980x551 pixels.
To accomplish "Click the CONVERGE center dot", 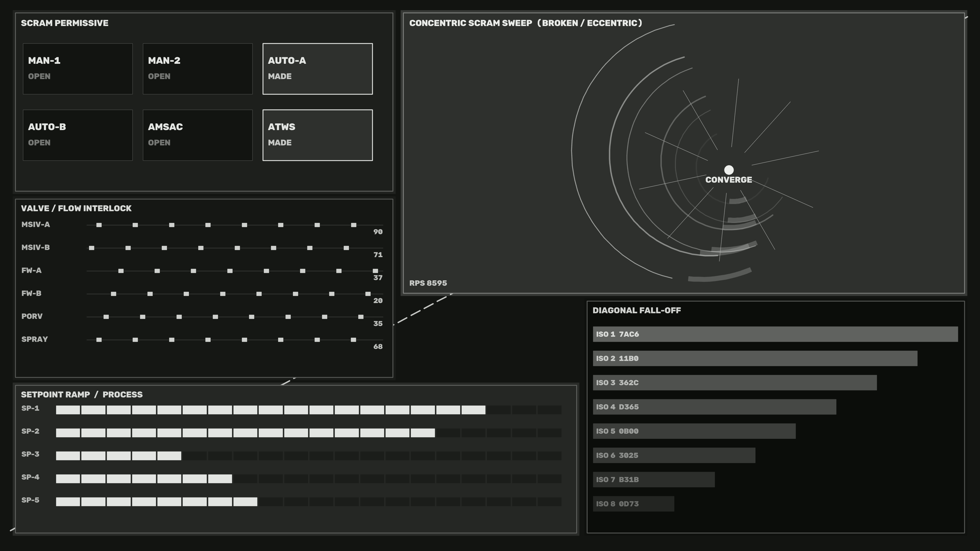I will (x=729, y=170).
